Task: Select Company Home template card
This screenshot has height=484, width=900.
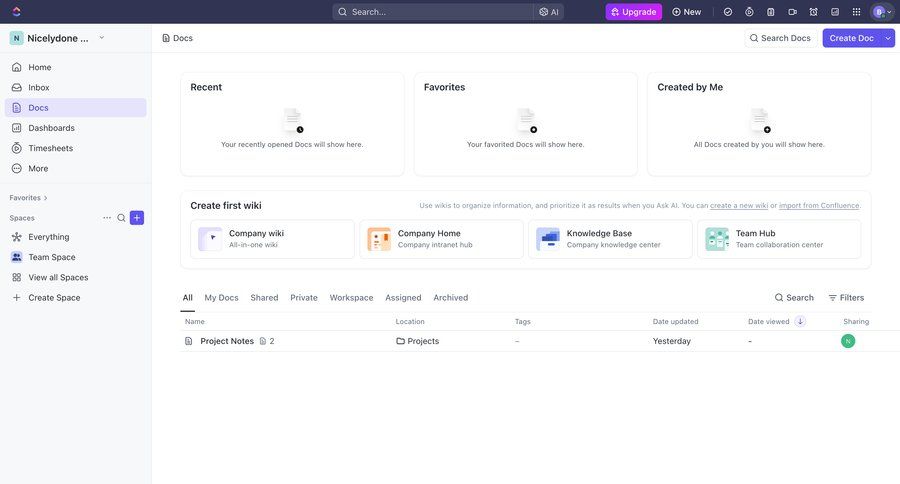Action: coord(441,239)
